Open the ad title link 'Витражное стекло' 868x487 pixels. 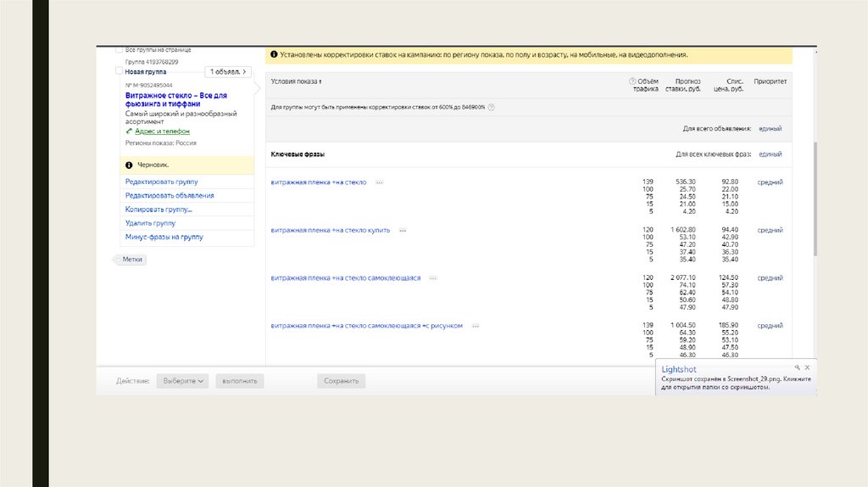[176, 99]
